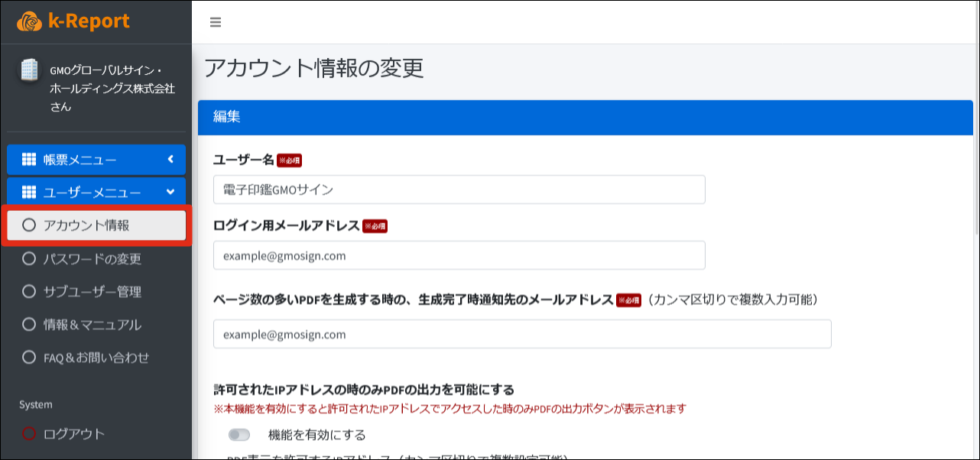Open 情報＆マニュアル menu item
This screenshot has height=460, width=980.
92,325
